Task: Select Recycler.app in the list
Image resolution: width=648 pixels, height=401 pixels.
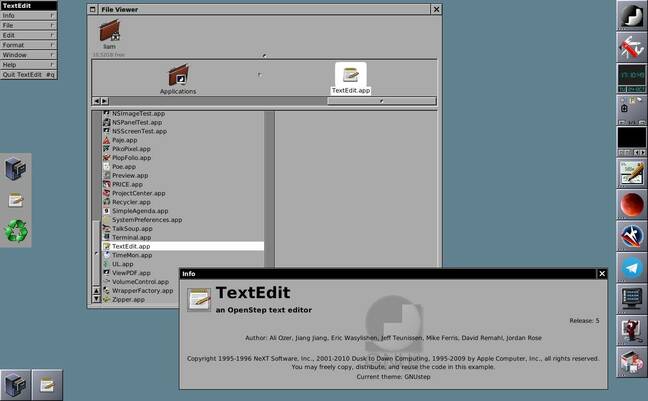Action: (183, 202)
